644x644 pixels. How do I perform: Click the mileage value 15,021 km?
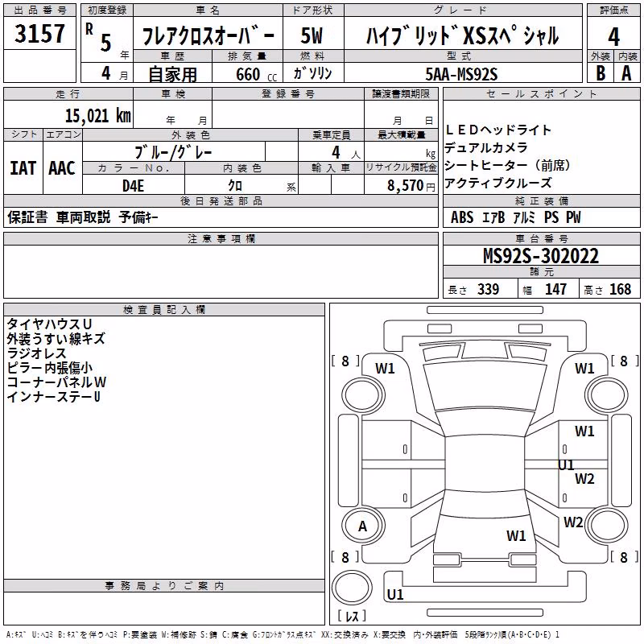(x=98, y=116)
